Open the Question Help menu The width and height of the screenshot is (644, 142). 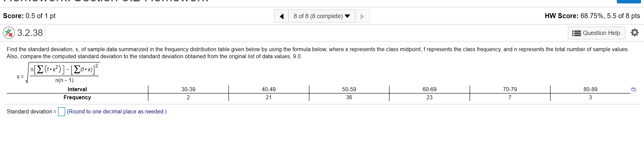point(596,33)
